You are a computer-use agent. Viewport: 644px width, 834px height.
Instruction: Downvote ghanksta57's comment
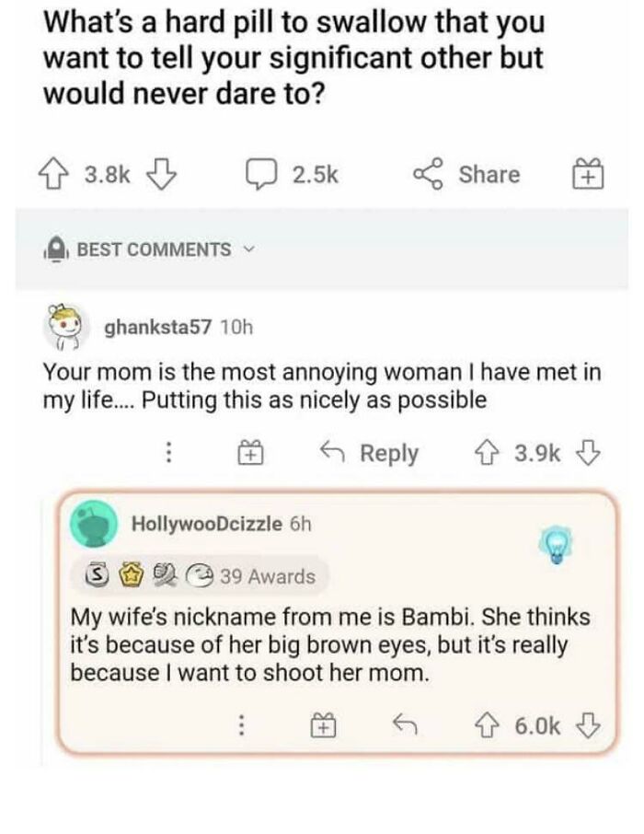588,453
